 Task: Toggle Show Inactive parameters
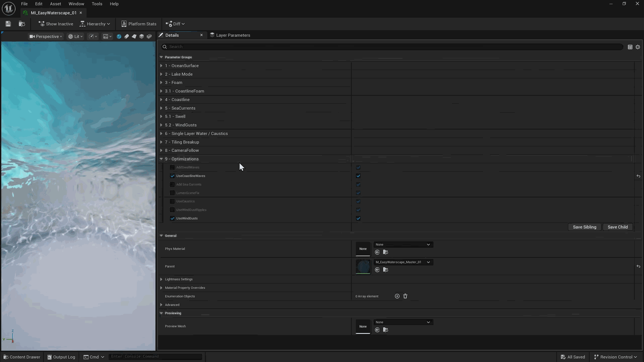click(56, 24)
